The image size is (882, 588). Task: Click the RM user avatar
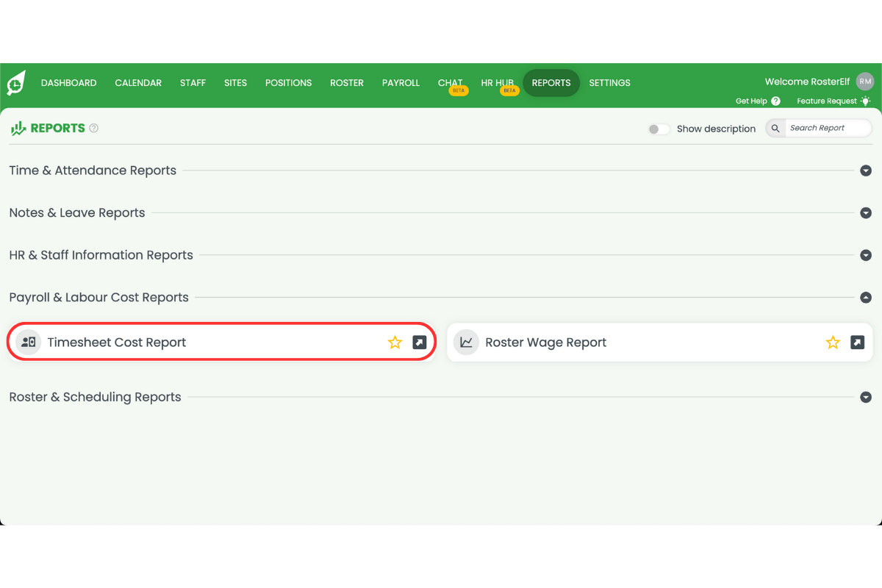(864, 81)
